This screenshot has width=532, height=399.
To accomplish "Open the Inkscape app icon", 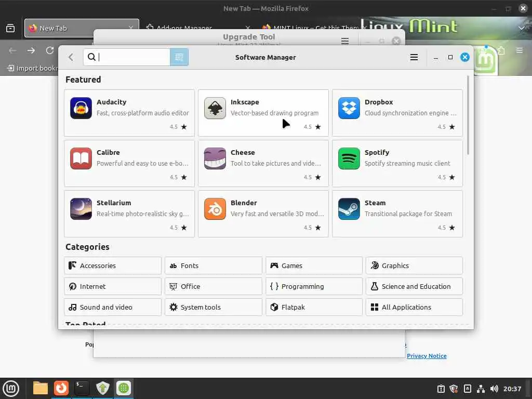I will tap(215, 108).
